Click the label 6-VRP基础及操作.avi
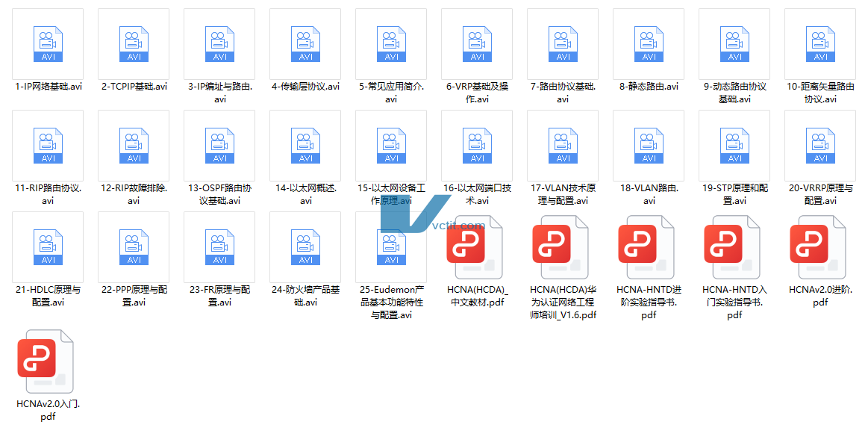This screenshot has height=428, width=868. click(477, 93)
